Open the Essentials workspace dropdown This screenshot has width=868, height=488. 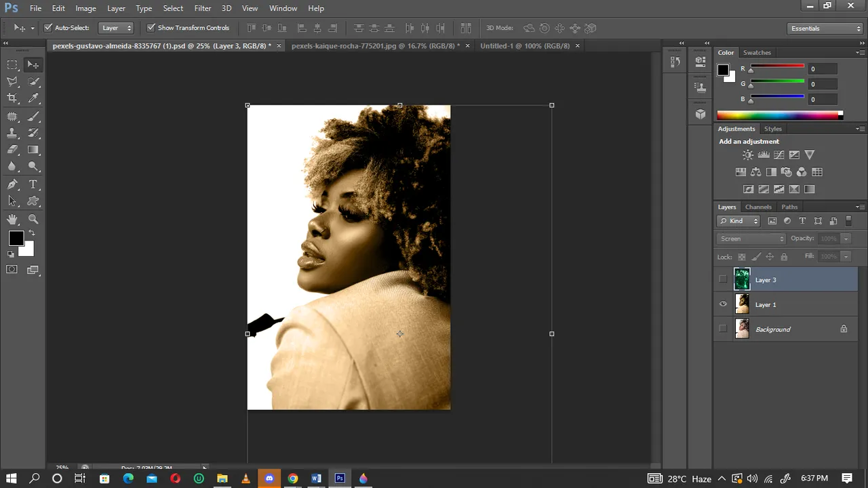coord(825,28)
